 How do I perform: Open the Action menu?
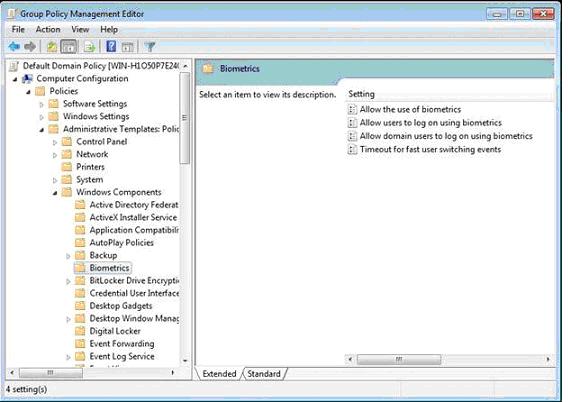click(48, 29)
